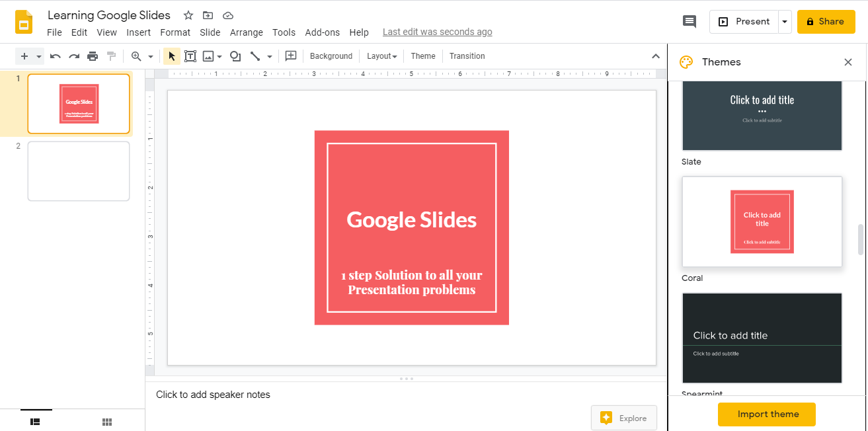
Task: Click the Share button
Action: point(826,22)
